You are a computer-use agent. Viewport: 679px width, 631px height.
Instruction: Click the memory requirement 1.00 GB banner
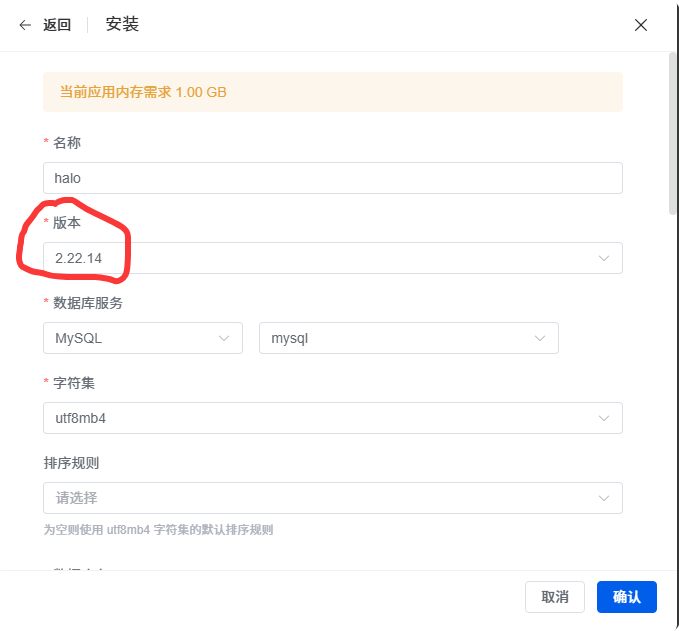(332, 92)
